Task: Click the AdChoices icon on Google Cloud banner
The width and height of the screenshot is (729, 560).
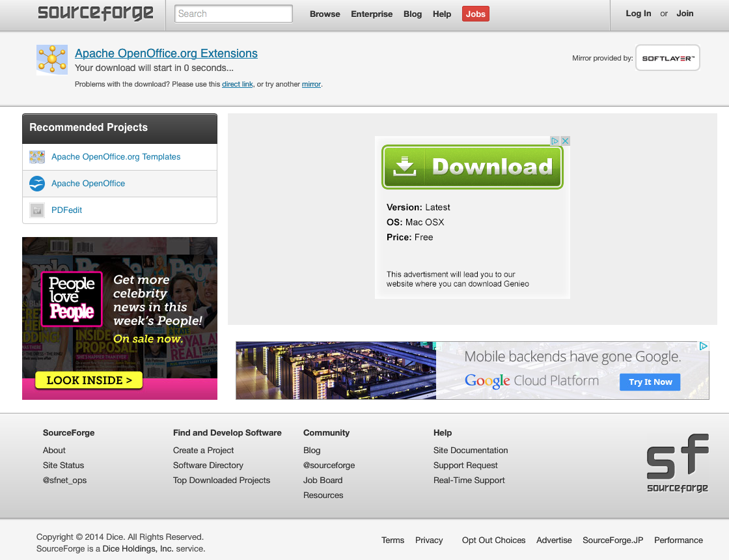Action: [704, 346]
